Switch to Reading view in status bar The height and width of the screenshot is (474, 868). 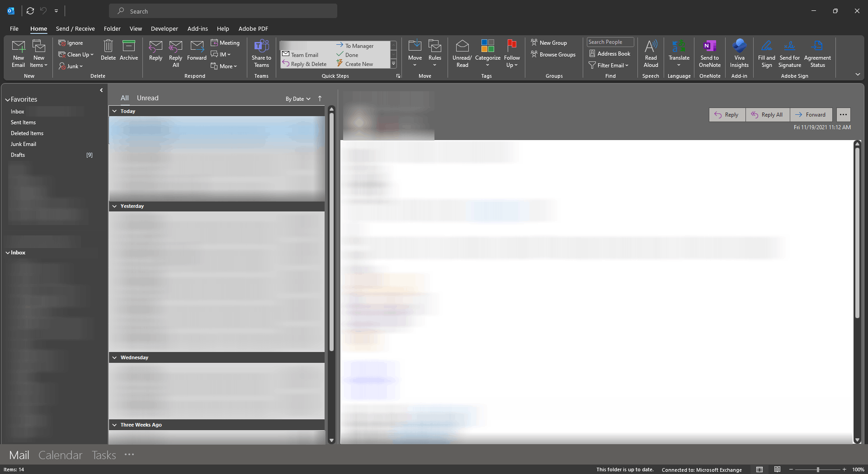[777, 469]
